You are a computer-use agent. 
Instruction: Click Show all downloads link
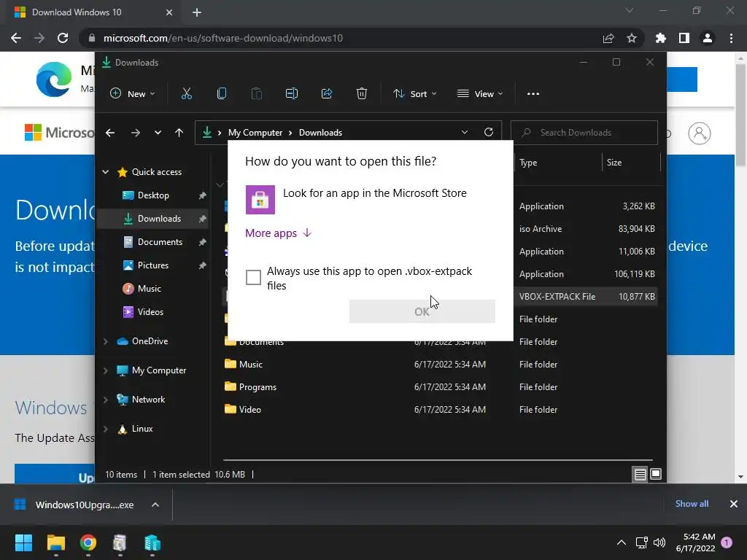pyautogui.click(x=692, y=504)
